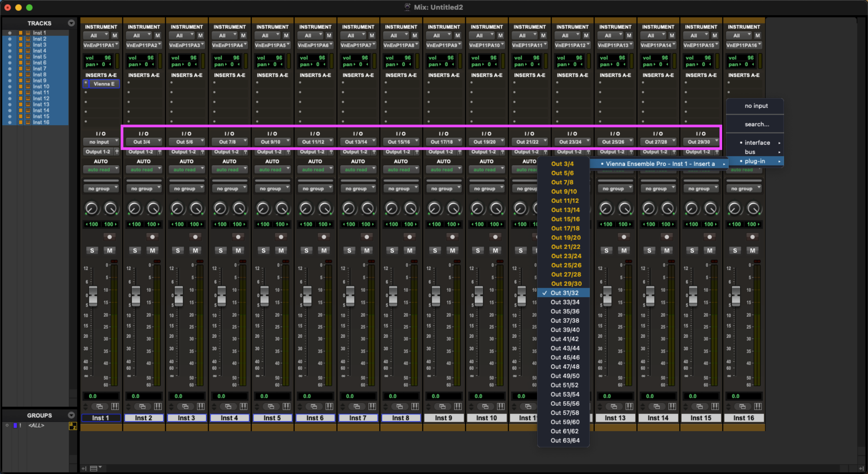The image size is (868, 474).
Task: Solo the Inst 1 track
Action: coord(92,250)
